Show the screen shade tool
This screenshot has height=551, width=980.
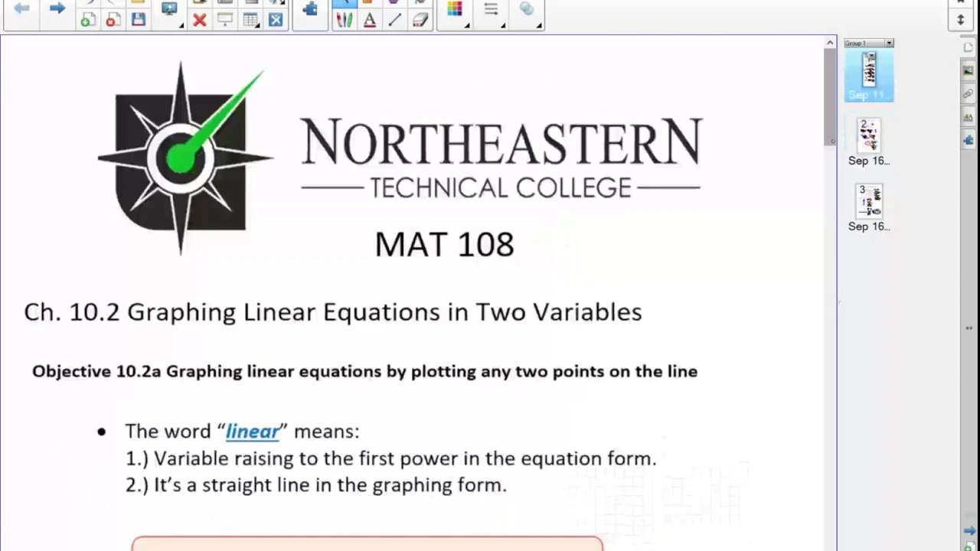pos(225,21)
